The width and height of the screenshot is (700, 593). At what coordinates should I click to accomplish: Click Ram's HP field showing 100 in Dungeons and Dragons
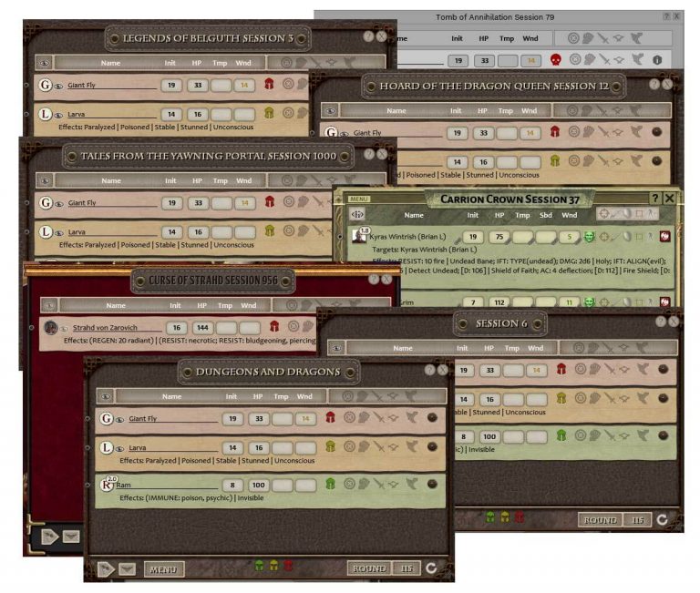(259, 485)
